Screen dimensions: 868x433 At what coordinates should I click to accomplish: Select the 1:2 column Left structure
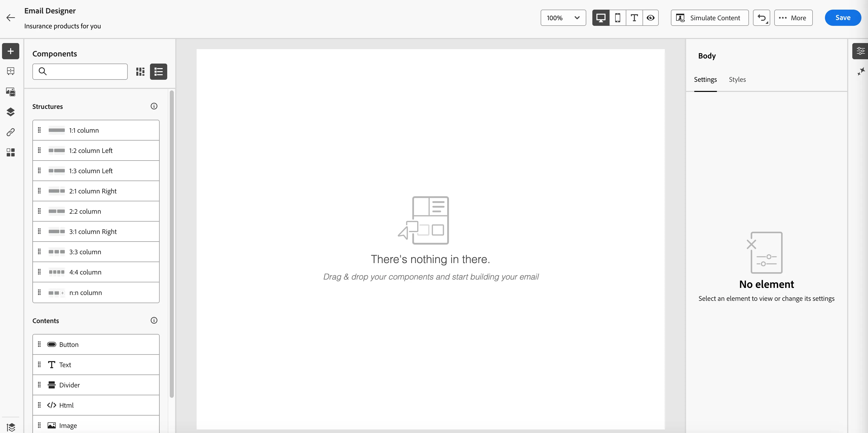click(96, 150)
